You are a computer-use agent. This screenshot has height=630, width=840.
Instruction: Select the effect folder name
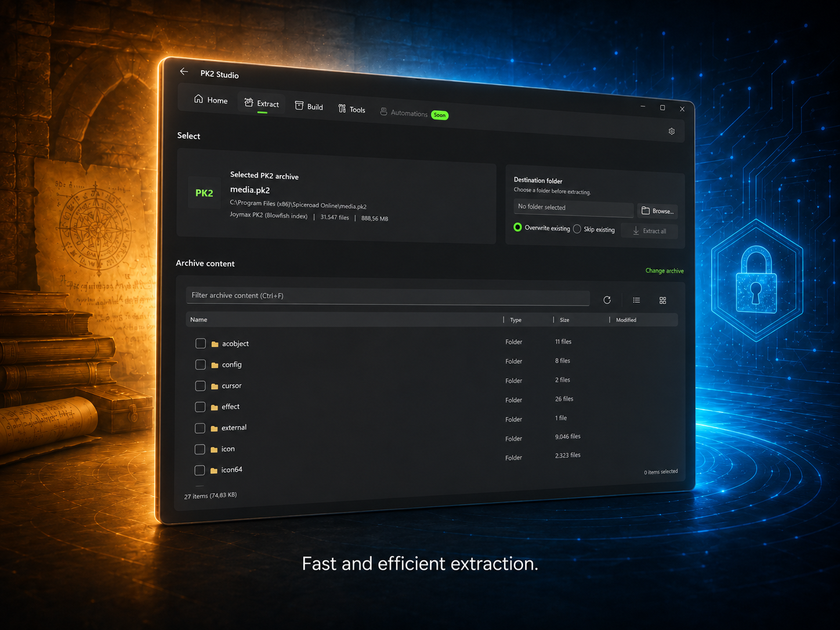tap(230, 407)
